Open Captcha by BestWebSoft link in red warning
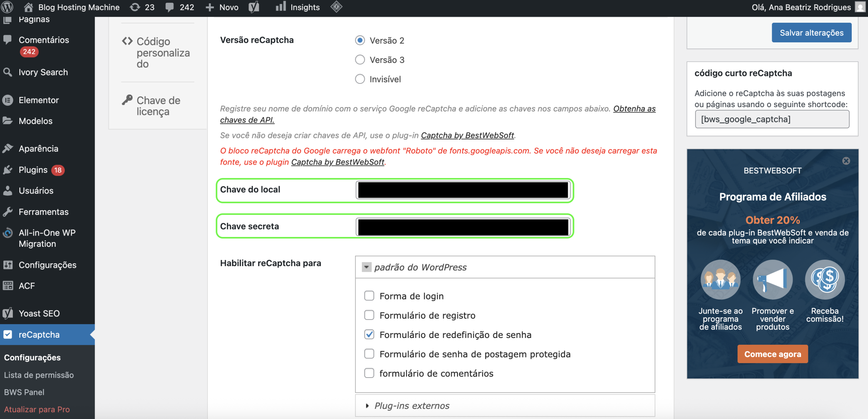868x419 pixels. tap(338, 162)
